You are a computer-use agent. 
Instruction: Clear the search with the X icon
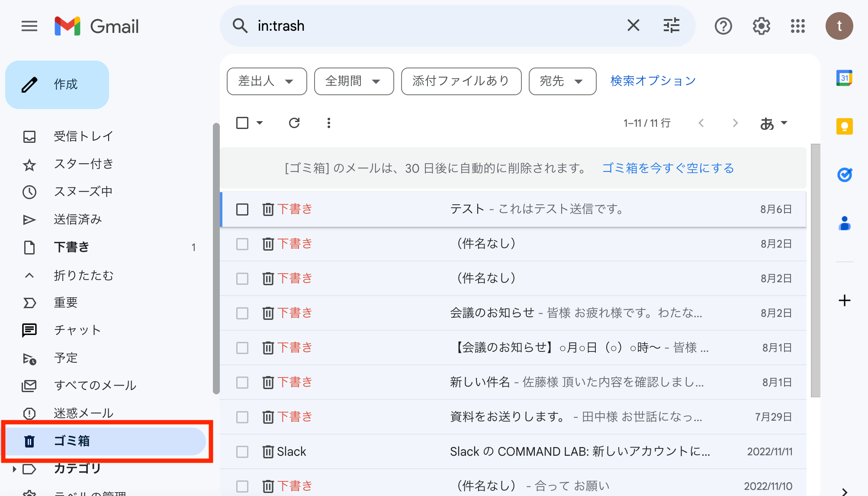click(x=633, y=26)
